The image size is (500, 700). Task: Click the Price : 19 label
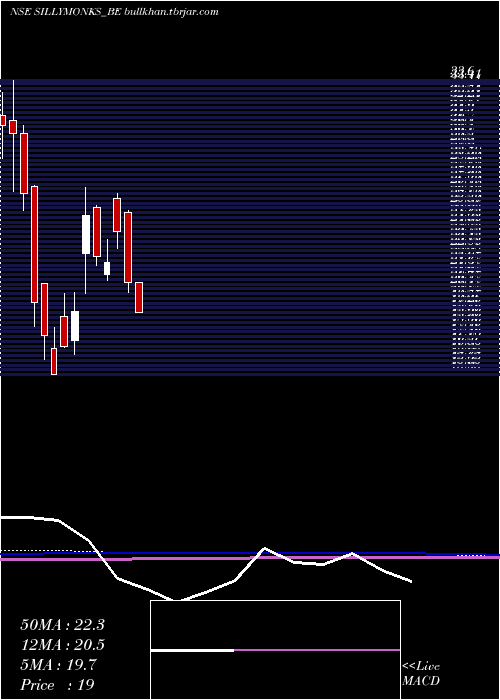[57, 685]
